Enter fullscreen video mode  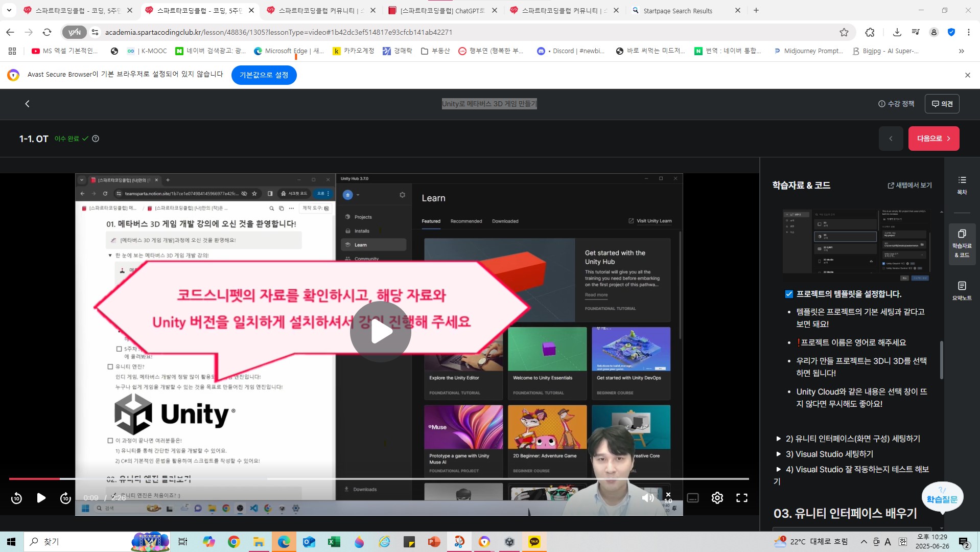742,498
